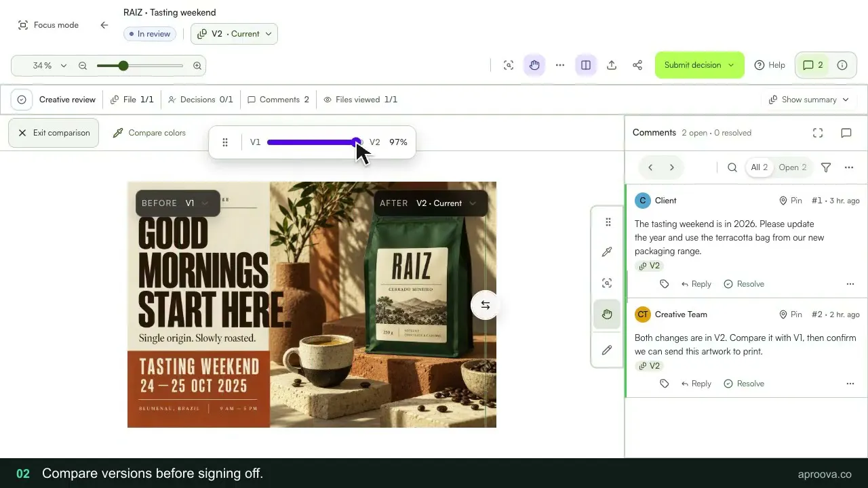The image size is (868, 488).
Task: Go to previous comment arrow
Action: pyautogui.click(x=650, y=167)
